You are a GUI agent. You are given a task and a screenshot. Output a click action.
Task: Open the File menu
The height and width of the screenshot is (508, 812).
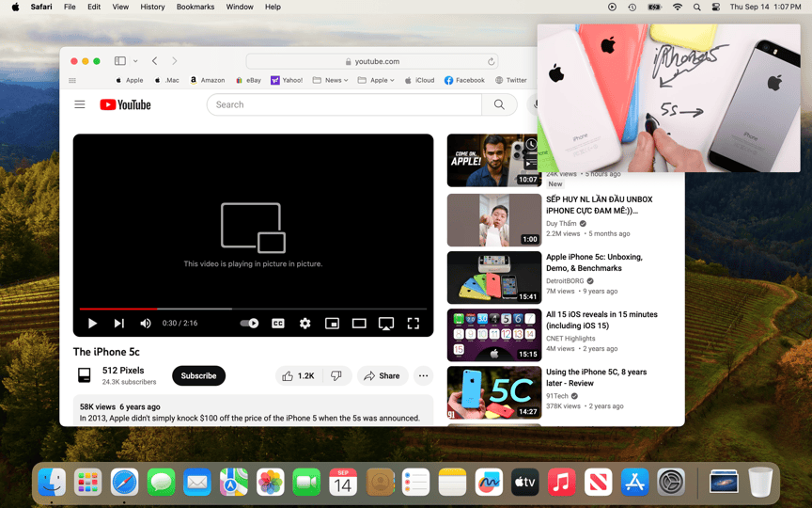click(x=70, y=7)
